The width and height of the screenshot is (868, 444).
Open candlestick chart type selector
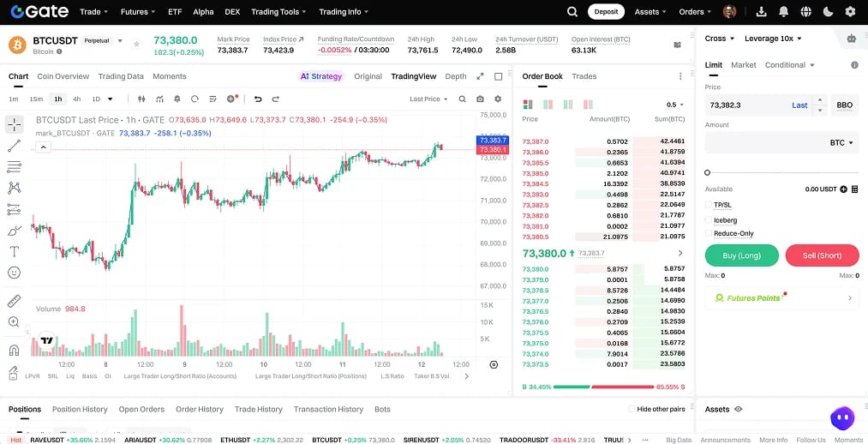141,99
